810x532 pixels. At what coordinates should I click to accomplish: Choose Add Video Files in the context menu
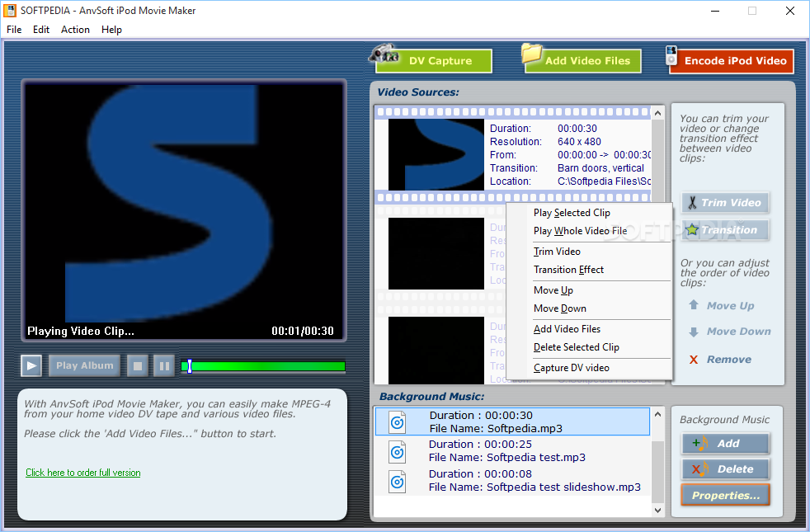(x=589, y=329)
